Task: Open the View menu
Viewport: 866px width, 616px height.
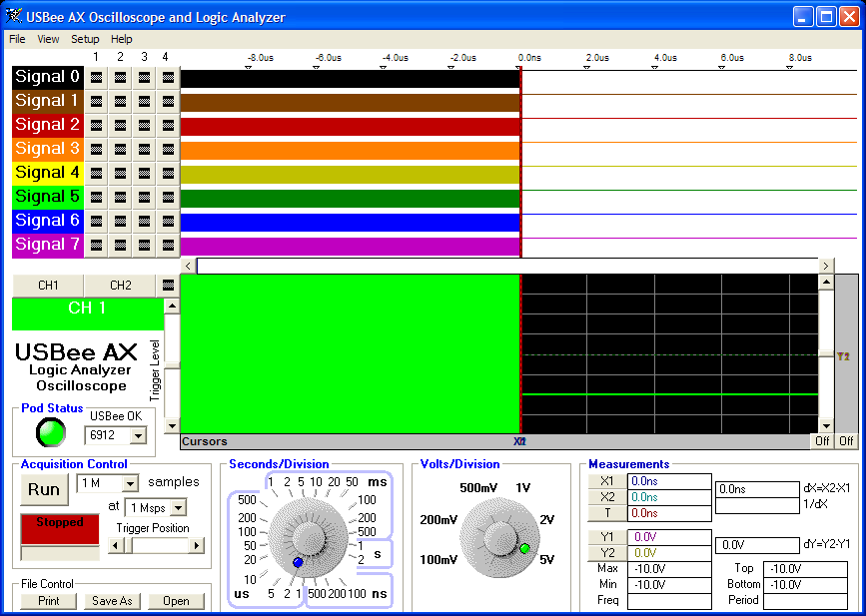Action: click(x=48, y=39)
